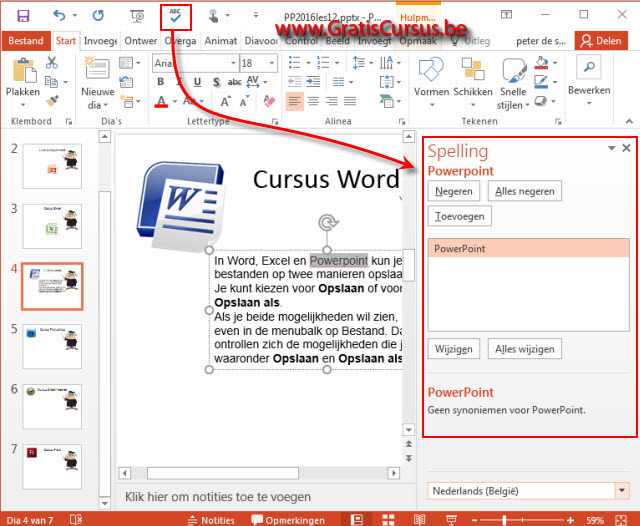
Task: Toggle text Shadow formatting
Action: click(216, 82)
